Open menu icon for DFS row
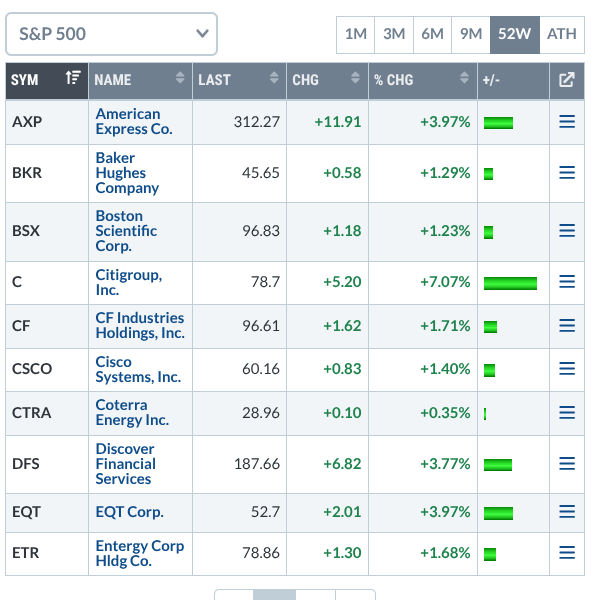The width and height of the screenshot is (602, 600). [567, 464]
